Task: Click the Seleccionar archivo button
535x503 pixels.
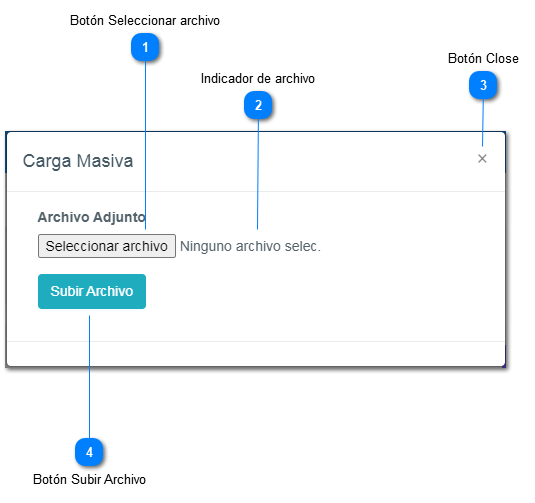Action: (107, 246)
